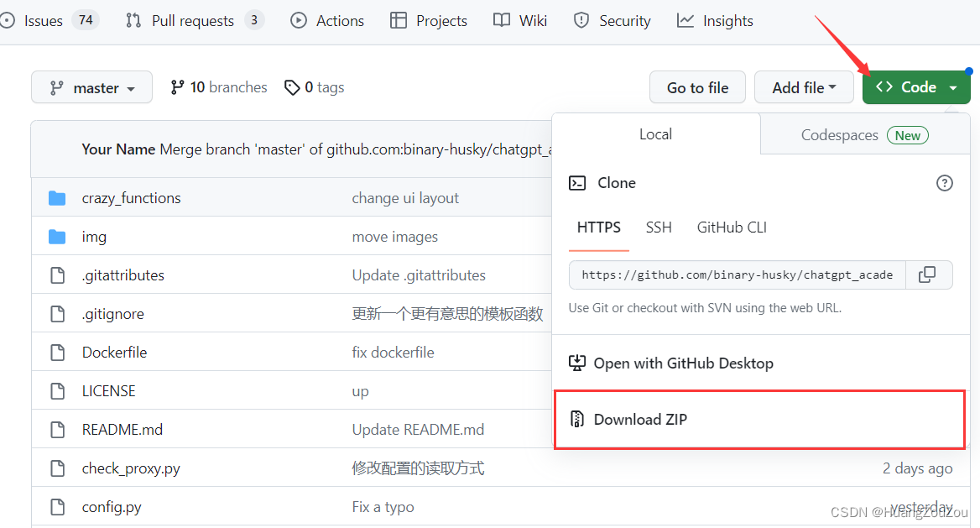Click the terminal icon beside Clone
This screenshot has width=980, height=528.
pyautogui.click(x=577, y=183)
